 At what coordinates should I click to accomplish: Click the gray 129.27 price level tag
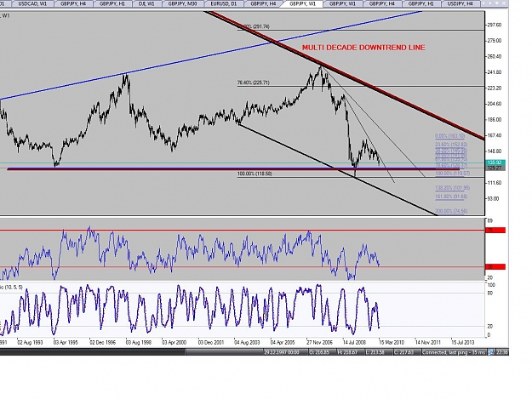point(495,168)
